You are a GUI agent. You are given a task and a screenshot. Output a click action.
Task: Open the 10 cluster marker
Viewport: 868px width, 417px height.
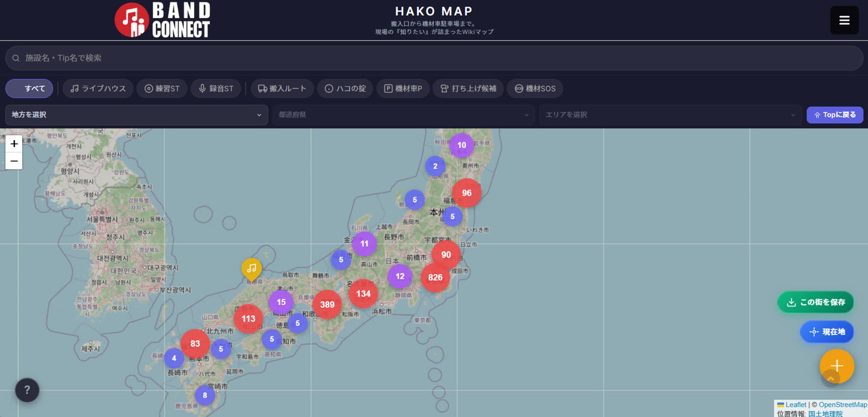click(x=462, y=145)
